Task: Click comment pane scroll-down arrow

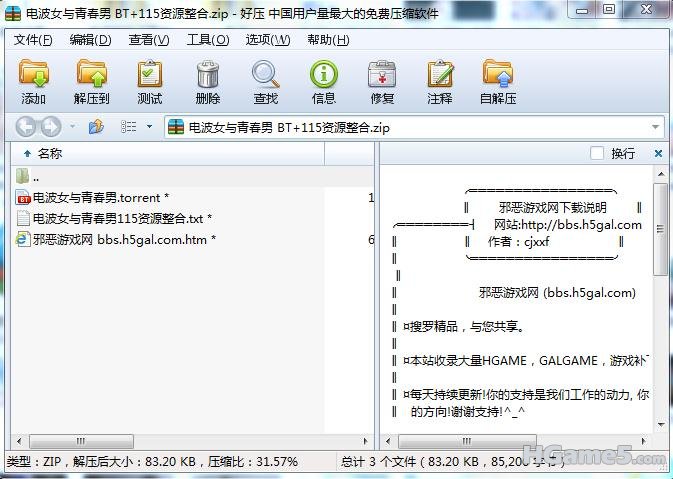Action: (661, 424)
